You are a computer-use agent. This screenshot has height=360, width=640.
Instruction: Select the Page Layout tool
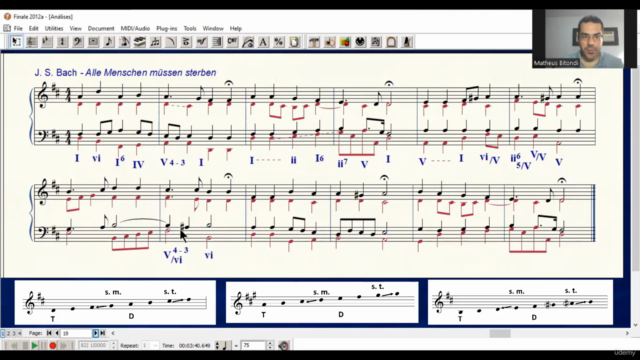pyautogui.click(x=294, y=42)
